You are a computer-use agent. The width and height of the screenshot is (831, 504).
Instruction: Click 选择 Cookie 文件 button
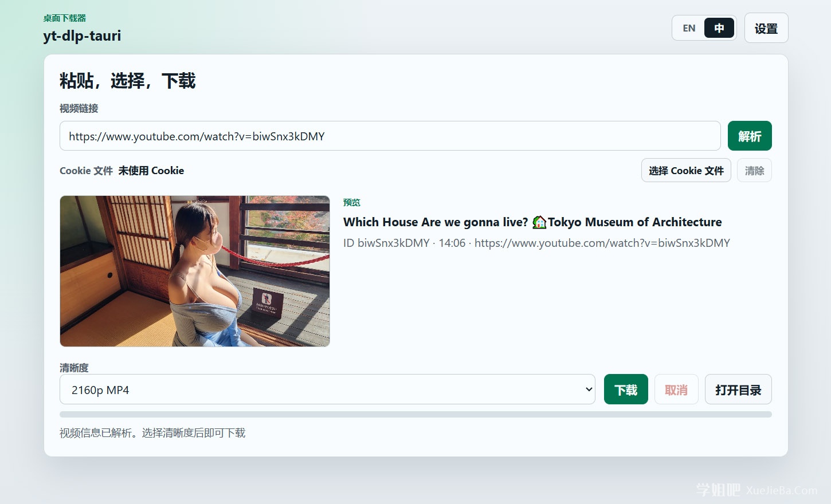[x=686, y=170]
